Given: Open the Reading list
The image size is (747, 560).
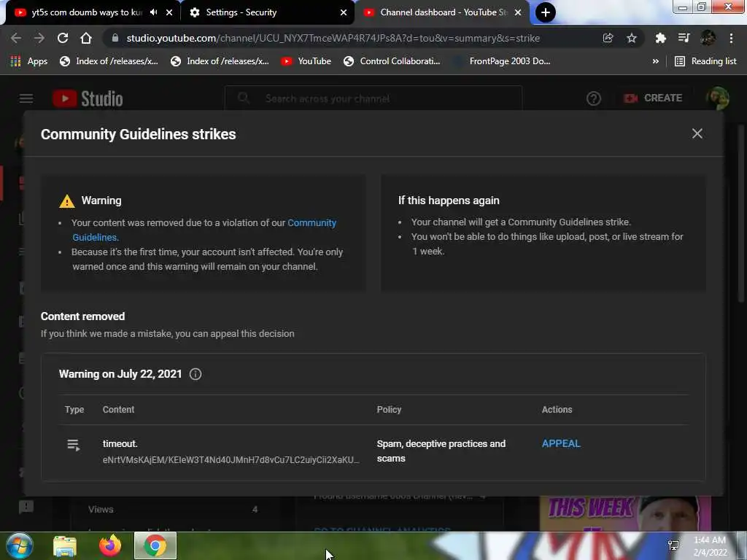Looking at the screenshot, I should point(705,61).
